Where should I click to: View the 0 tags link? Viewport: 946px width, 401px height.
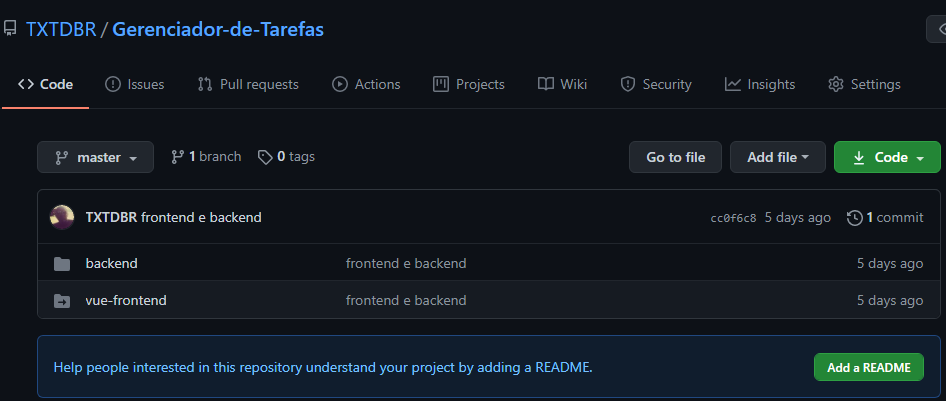click(x=286, y=157)
